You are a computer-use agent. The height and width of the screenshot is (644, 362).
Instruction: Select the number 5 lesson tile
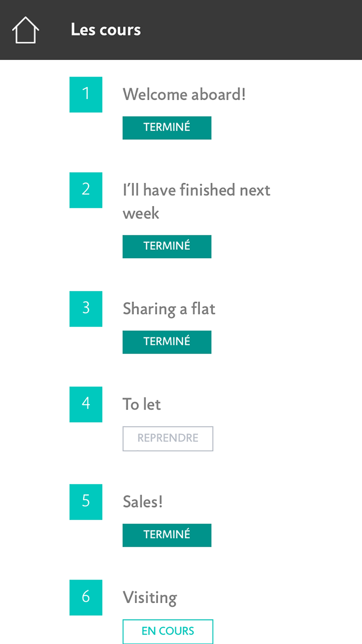(x=86, y=502)
